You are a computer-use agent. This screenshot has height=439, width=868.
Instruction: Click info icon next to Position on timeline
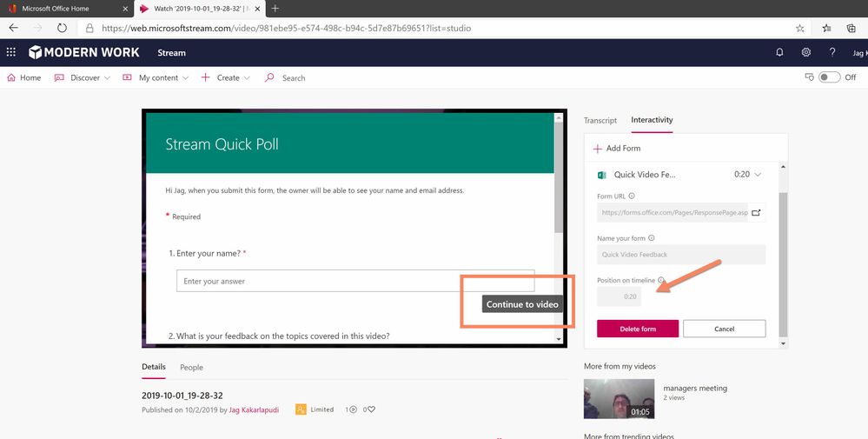pyautogui.click(x=661, y=280)
